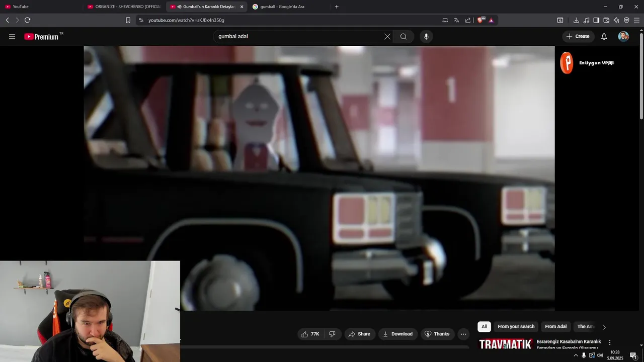The image size is (644, 362).
Task: Open the YouTube guide hamburger menu
Action: 12,36
